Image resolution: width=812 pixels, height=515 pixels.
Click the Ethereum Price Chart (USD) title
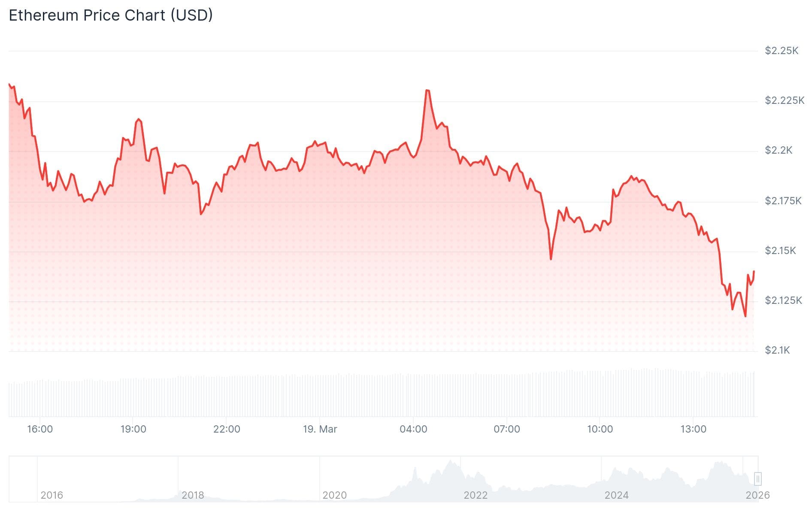[x=111, y=15]
